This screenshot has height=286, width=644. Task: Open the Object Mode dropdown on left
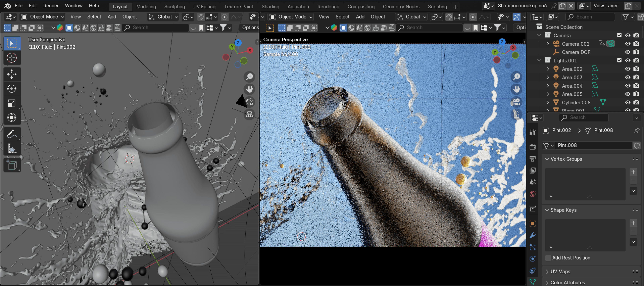tap(42, 17)
